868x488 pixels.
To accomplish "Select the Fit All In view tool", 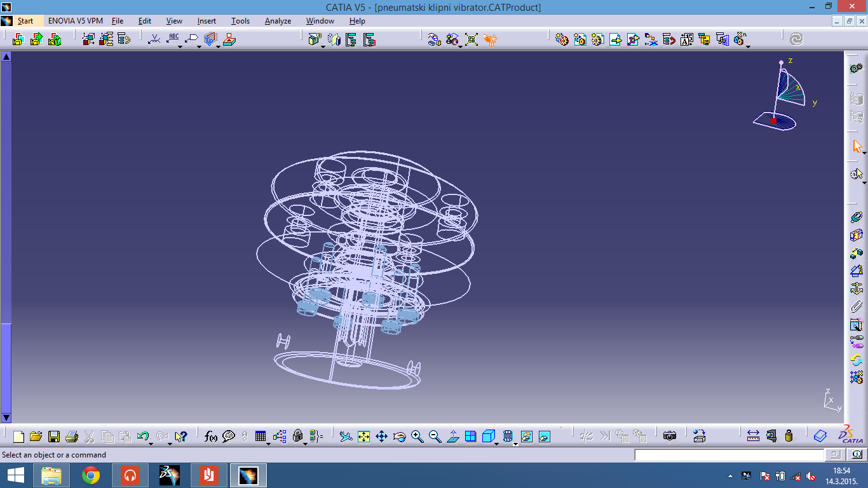I will [x=363, y=437].
